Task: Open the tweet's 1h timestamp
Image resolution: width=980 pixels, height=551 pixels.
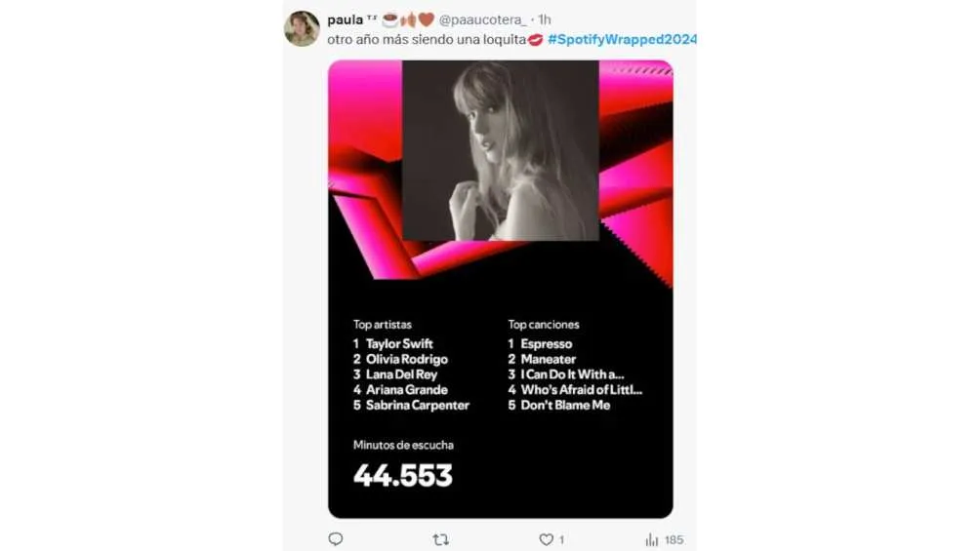Action: coord(544,20)
